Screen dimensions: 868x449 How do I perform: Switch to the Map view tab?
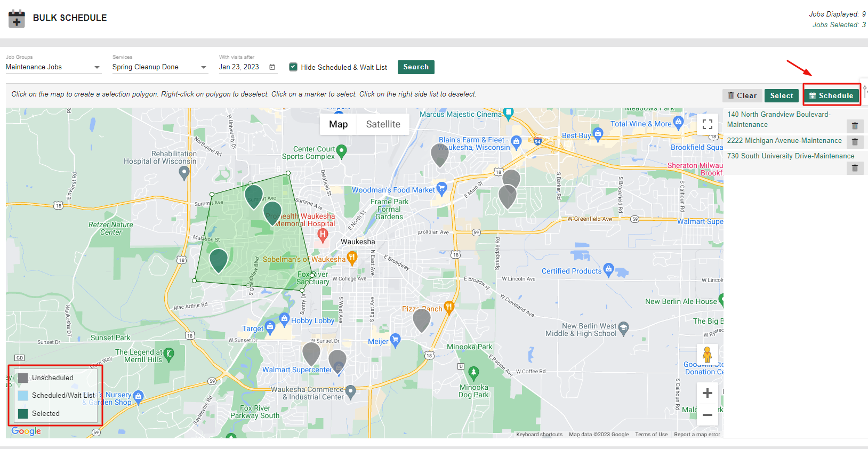point(338,124)
